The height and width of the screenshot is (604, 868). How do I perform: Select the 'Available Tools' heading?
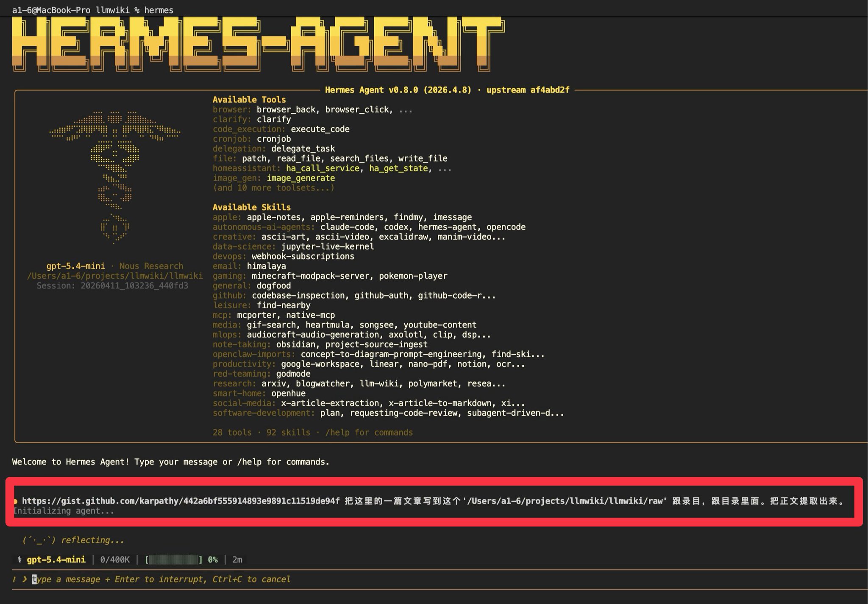coord(249,100)
